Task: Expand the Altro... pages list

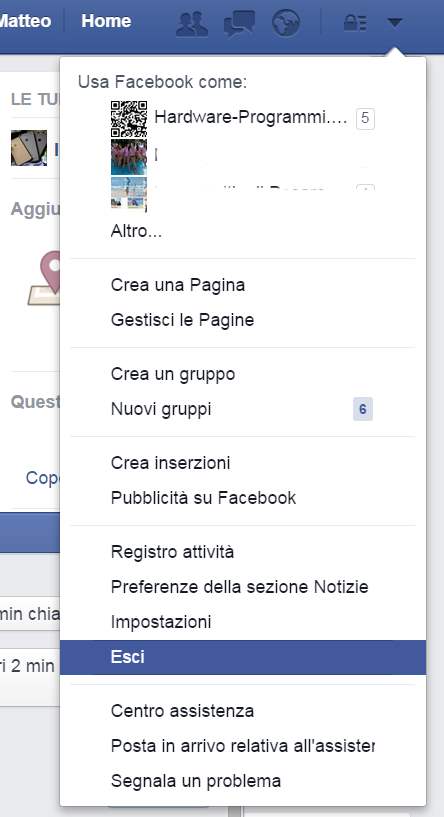Action: point(136,231)
